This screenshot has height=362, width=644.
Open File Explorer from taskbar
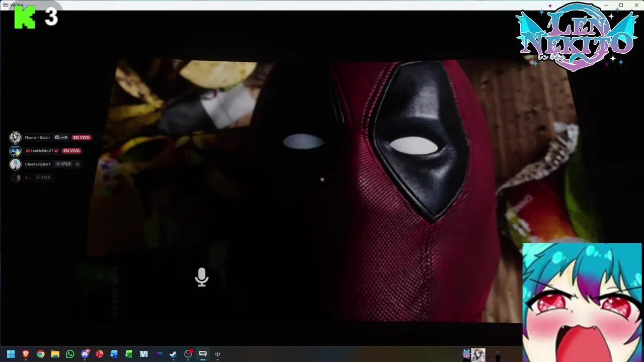tap(55, 354)
